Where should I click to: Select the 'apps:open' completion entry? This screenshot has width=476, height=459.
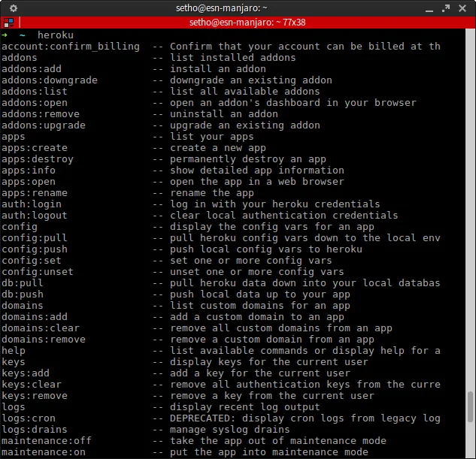(x=29, y=182)
